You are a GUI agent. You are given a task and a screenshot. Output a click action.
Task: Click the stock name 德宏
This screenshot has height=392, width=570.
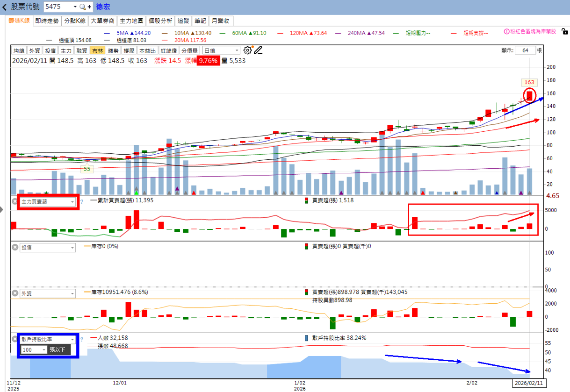[103, 7]
